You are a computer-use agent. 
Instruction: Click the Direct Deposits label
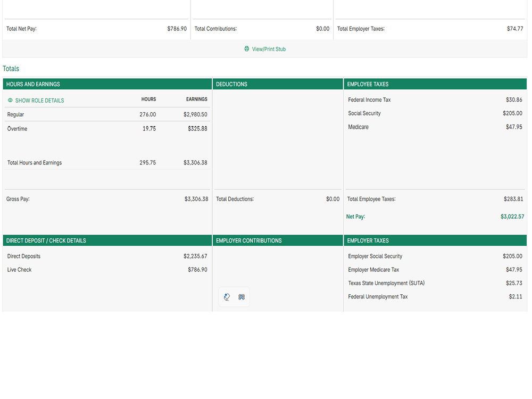(24, 256)
